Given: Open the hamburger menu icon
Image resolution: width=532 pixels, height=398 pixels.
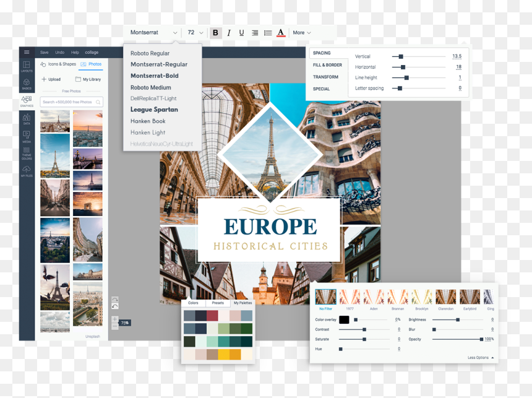Looking at the screenshot, I should pos(27,52).
